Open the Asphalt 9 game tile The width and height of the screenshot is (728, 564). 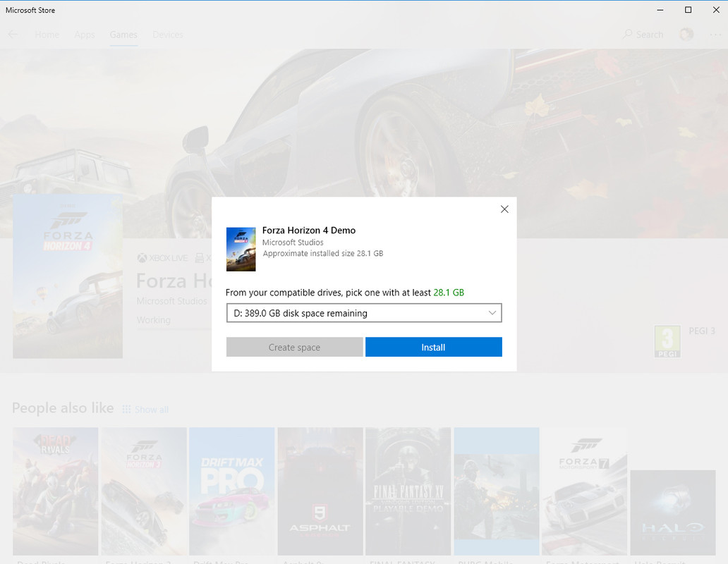[320, 491]
